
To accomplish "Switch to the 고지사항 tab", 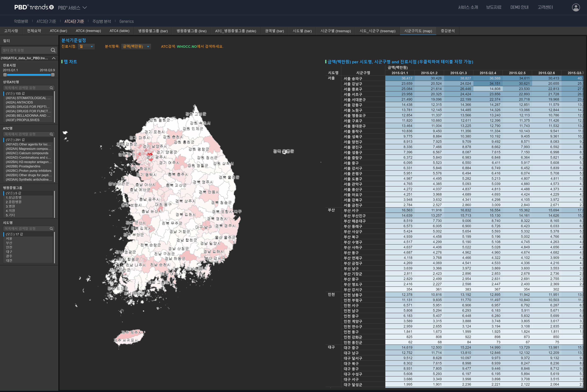I will click(11, 31).
